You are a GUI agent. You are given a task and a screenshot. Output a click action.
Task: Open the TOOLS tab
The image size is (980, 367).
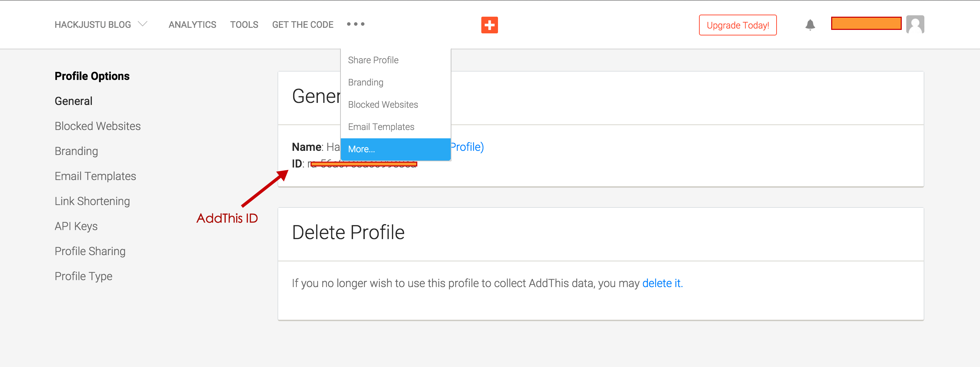tap(244, 25)
